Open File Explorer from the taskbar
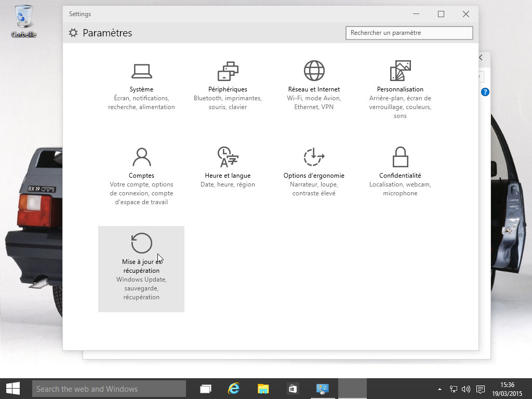The image size is (532, 399). point(263,389)
